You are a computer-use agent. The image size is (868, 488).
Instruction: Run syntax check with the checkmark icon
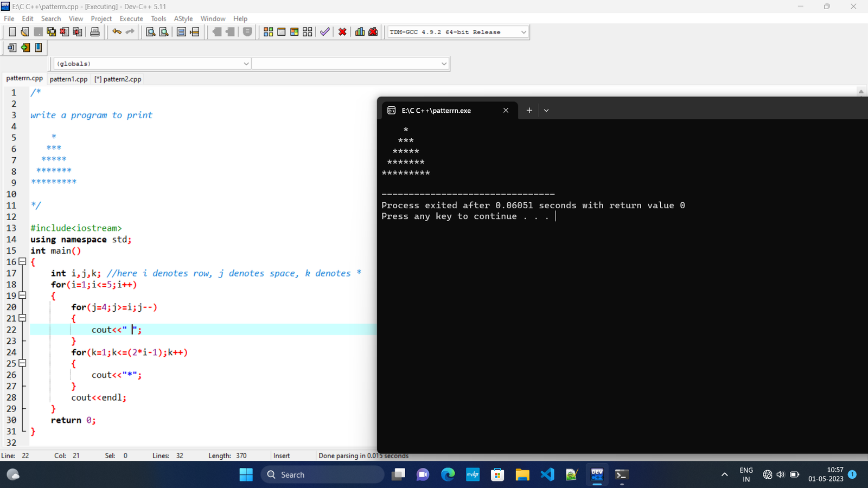click(x=324, y=32)
